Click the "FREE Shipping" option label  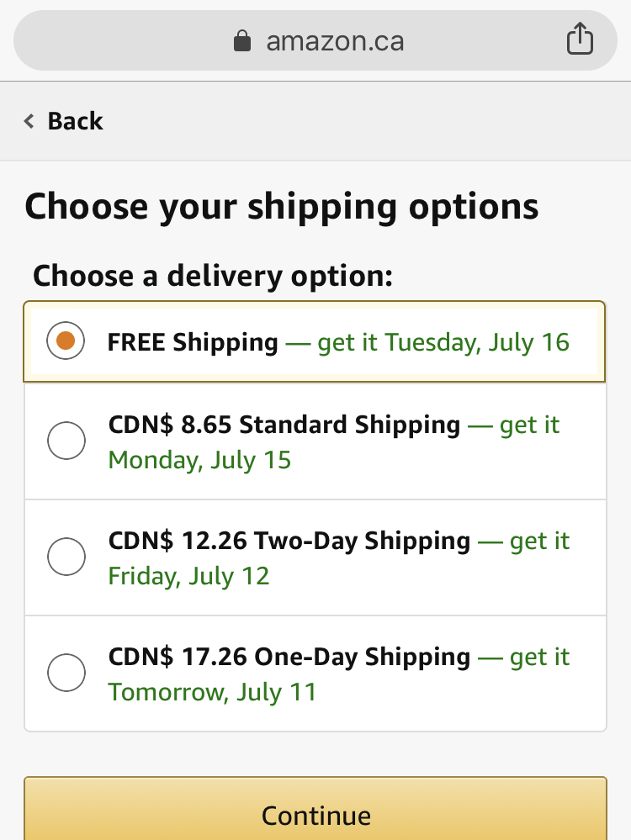pos(193,342)
